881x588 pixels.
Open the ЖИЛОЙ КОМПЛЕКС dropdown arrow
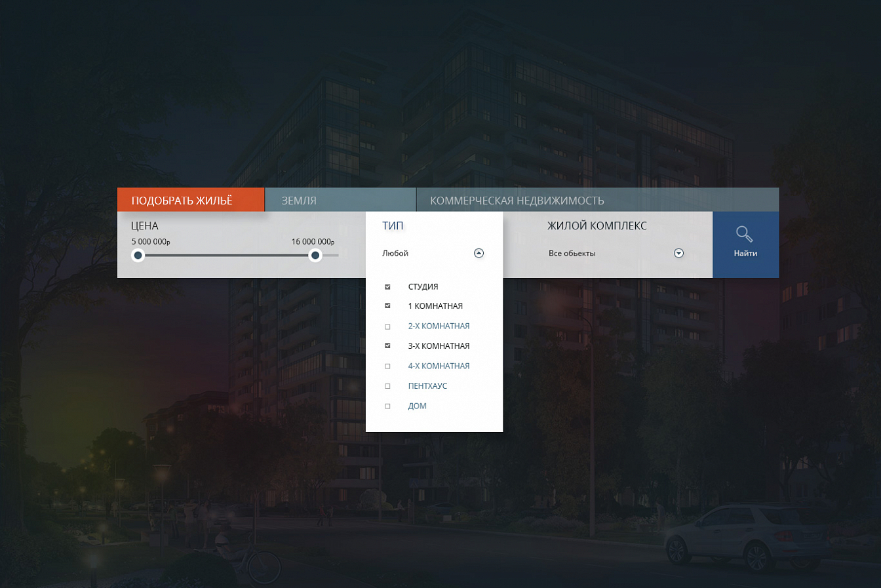[678, 253]
